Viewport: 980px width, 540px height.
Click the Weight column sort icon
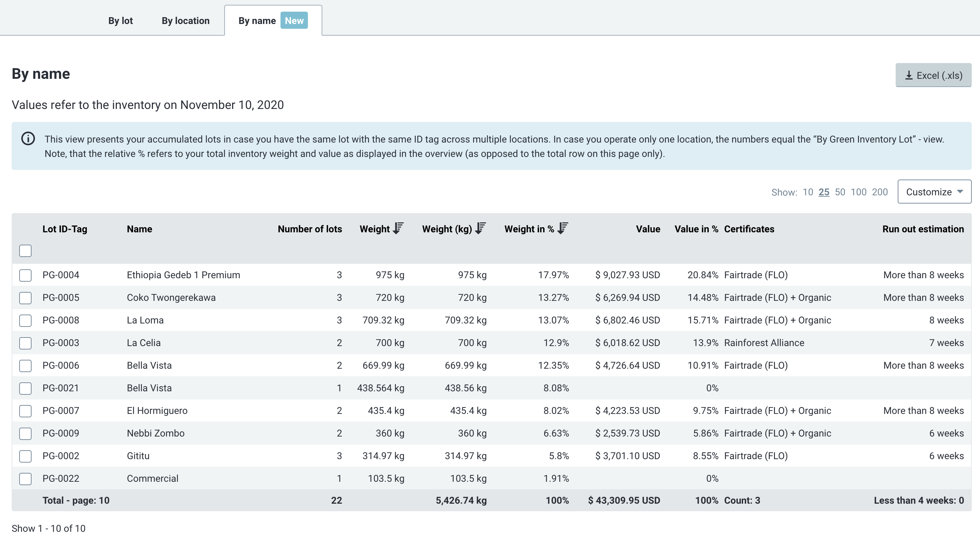[398, 228]
